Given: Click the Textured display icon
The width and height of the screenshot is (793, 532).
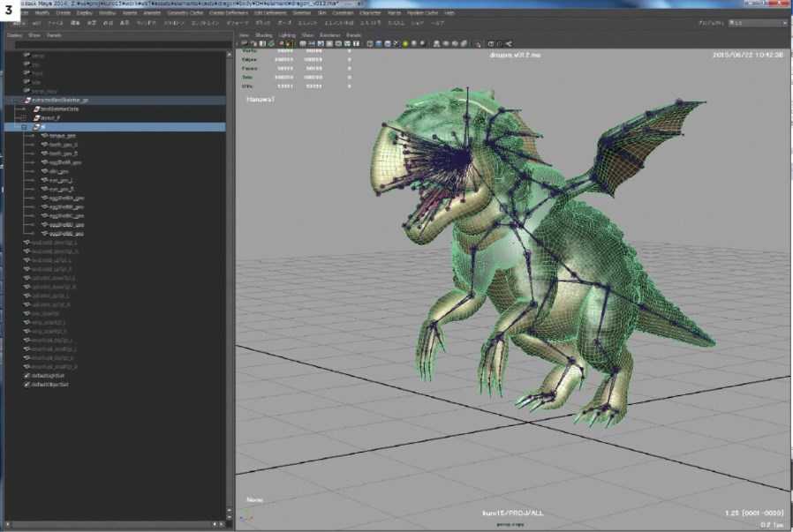Looking at the screenshot, I should coord(396,44).
